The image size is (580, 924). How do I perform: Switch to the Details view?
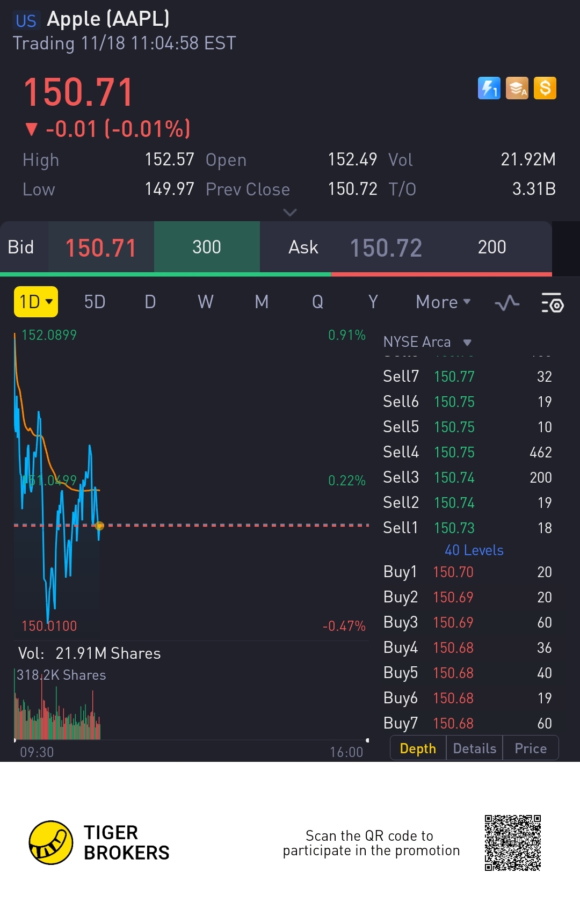click(x=474, y=748)
